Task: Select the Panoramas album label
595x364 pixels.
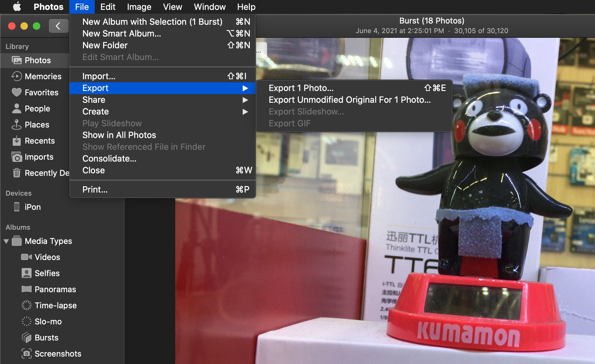Action: (55, 289)
